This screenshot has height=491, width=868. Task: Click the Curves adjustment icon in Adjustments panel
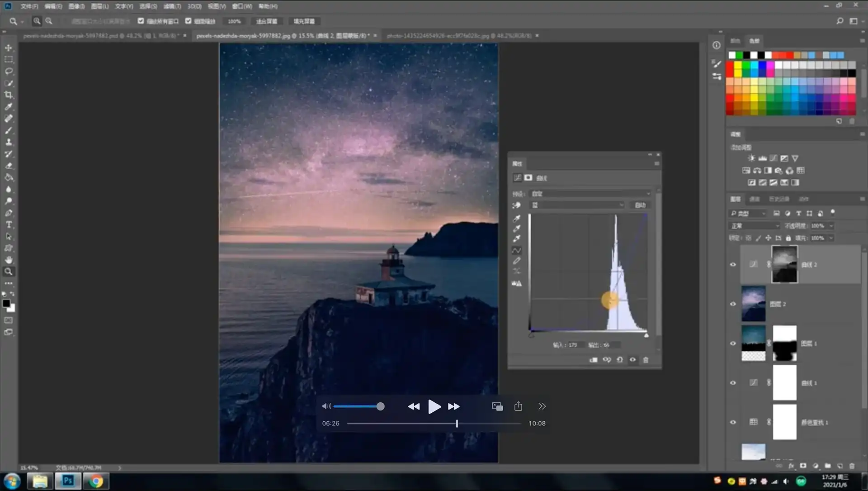coord(774,158)
